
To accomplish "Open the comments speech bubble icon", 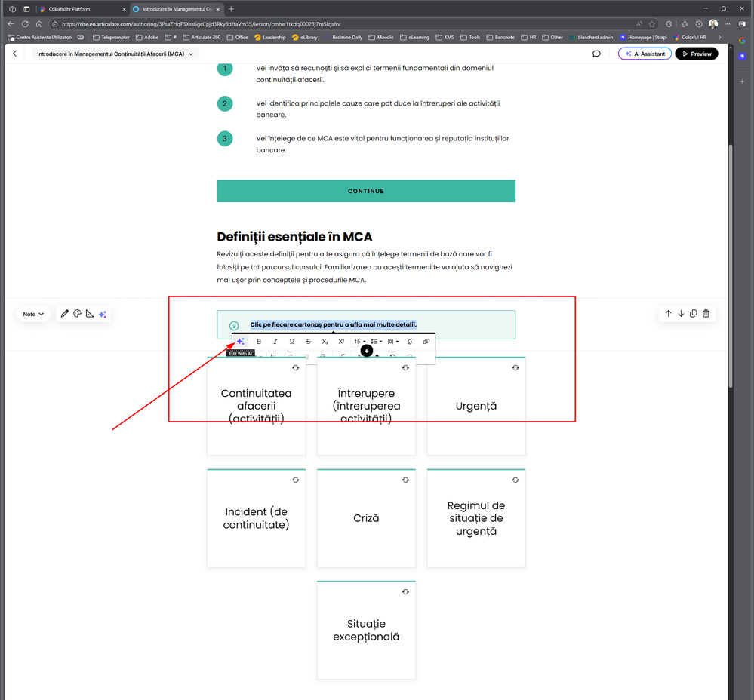I will (596, 54).
